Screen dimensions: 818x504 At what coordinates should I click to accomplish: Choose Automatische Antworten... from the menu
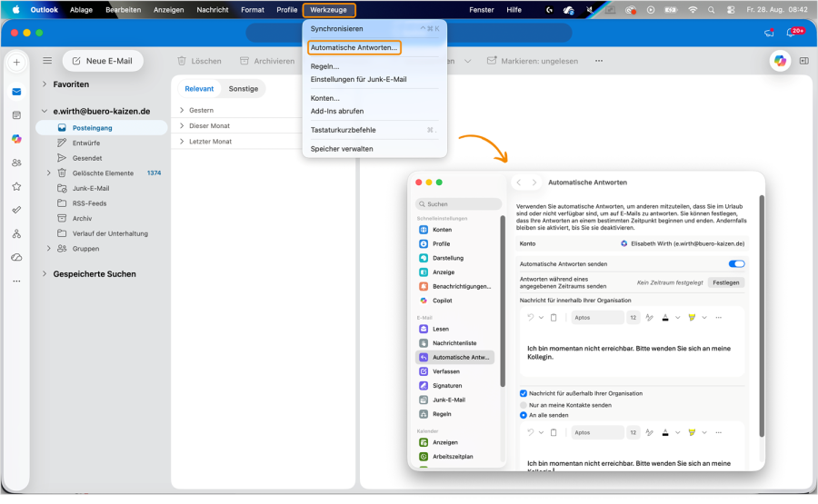click(354, 47)
